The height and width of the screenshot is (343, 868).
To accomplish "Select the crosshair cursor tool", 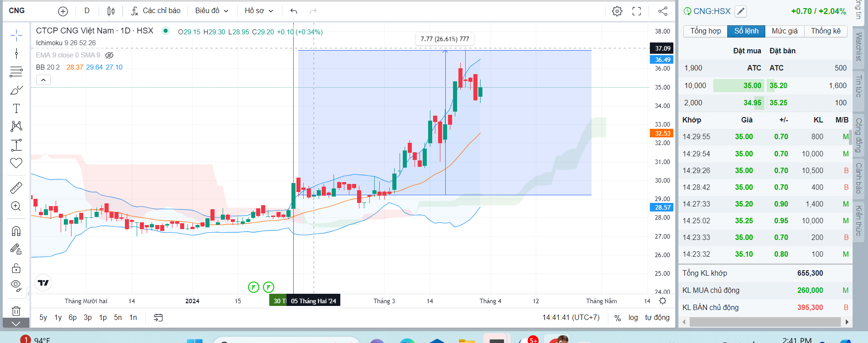I will pyautogui.click(x=16, y=35).
